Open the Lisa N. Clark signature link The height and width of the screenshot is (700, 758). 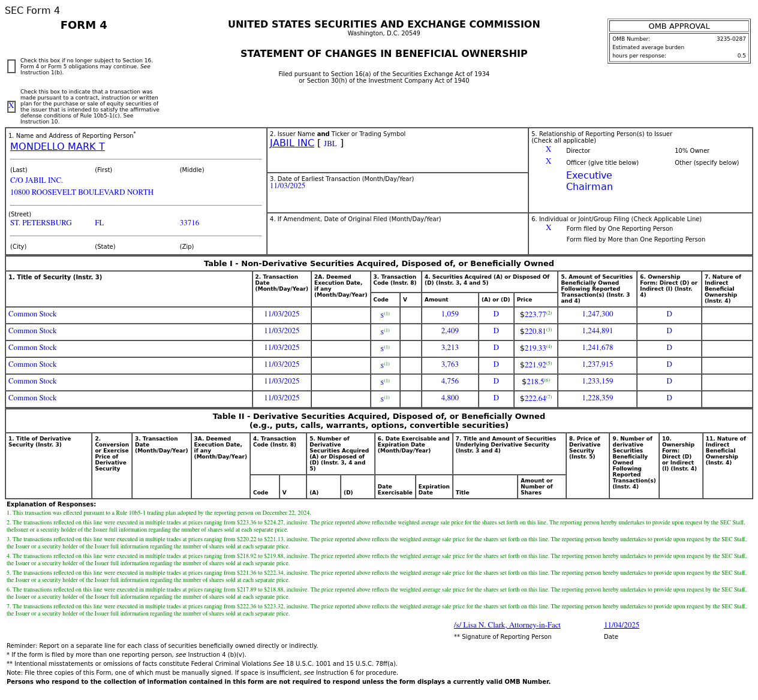point(507,625)
